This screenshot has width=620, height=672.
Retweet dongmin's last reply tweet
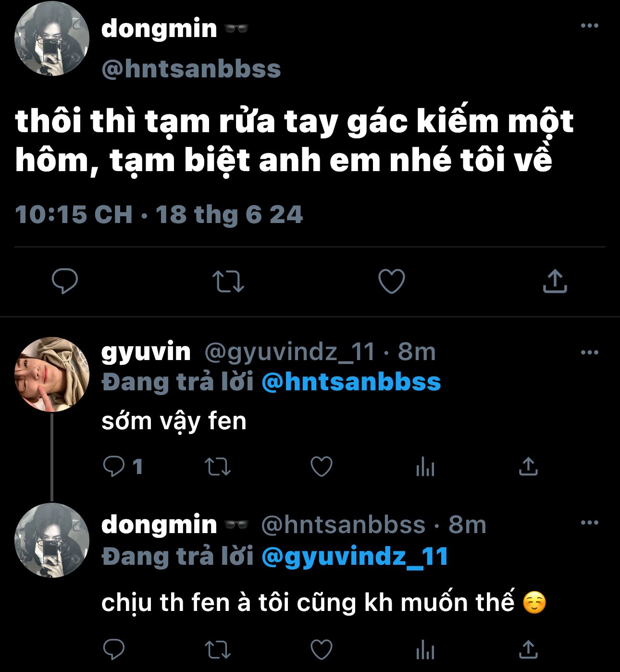click(x=218, y=649)
